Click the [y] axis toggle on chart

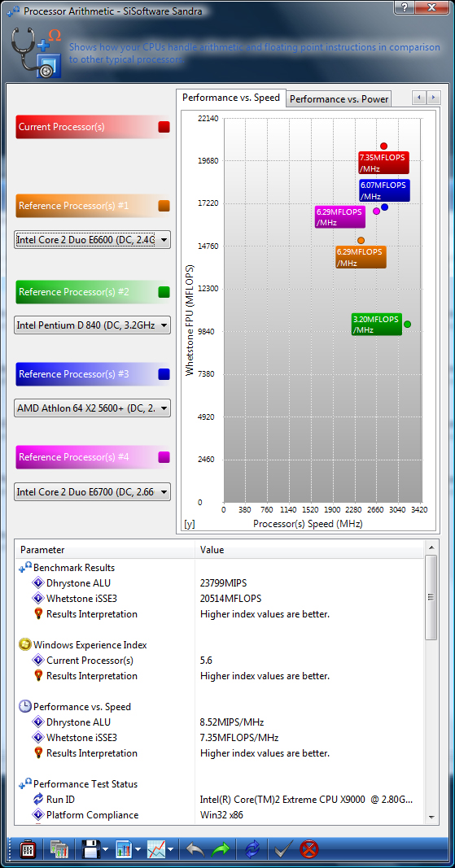(x=190, y=524)
